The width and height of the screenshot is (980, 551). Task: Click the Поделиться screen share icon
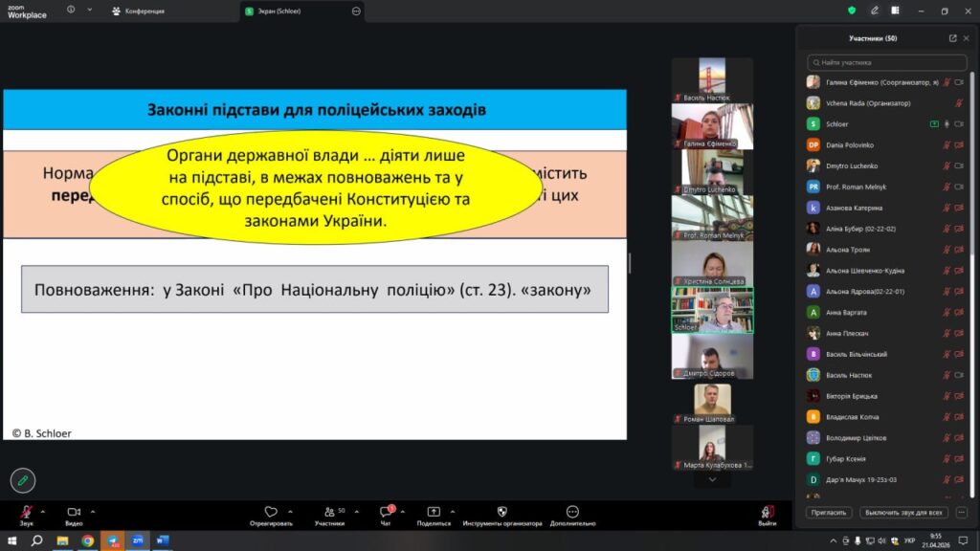pos(434,513)
